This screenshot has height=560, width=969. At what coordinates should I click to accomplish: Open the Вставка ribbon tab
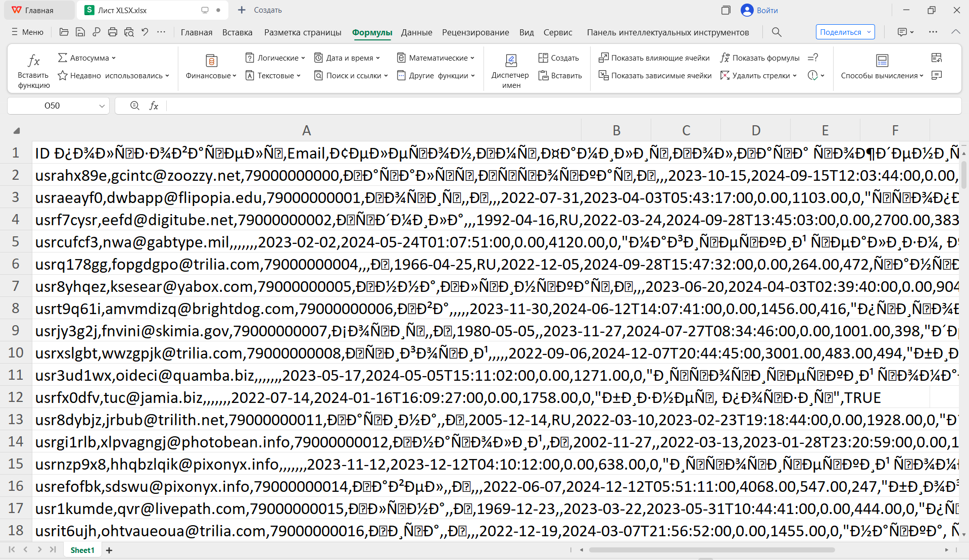[x=237, y=32]
